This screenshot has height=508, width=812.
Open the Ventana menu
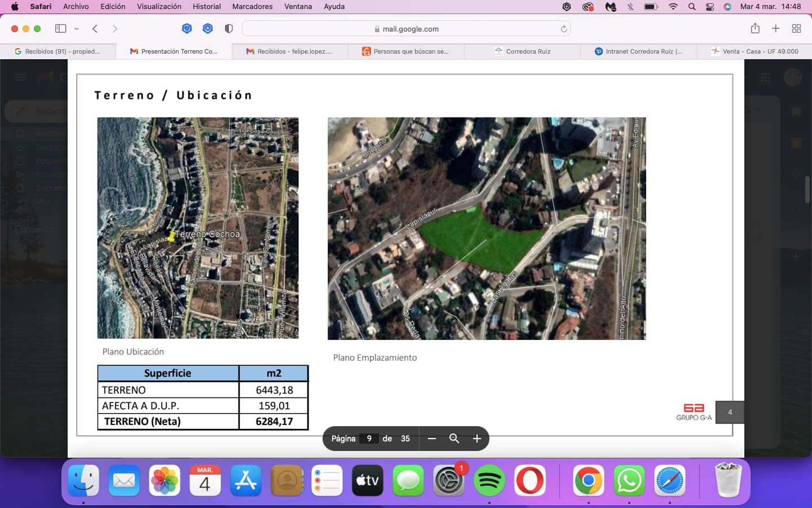[298, 7]
